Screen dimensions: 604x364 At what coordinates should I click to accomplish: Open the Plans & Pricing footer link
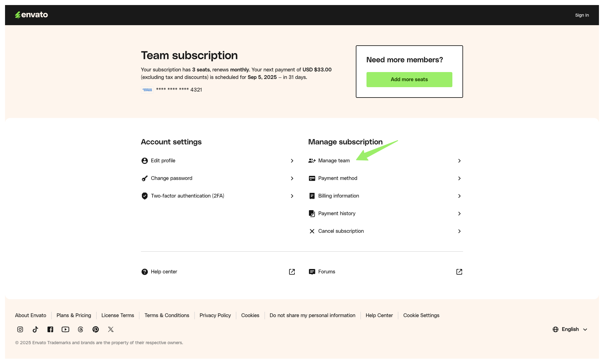(74, 315)
